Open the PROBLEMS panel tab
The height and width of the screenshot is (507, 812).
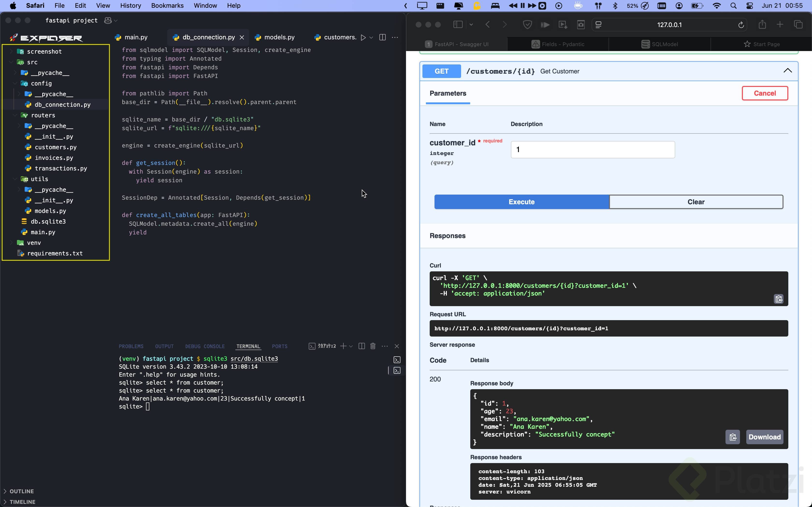click(131, 346)
